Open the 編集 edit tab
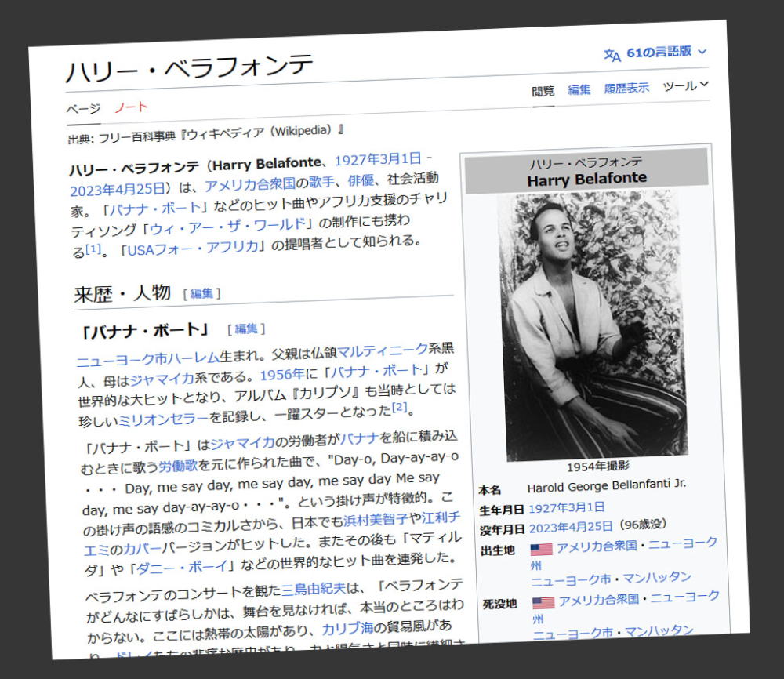 point(579,89)
